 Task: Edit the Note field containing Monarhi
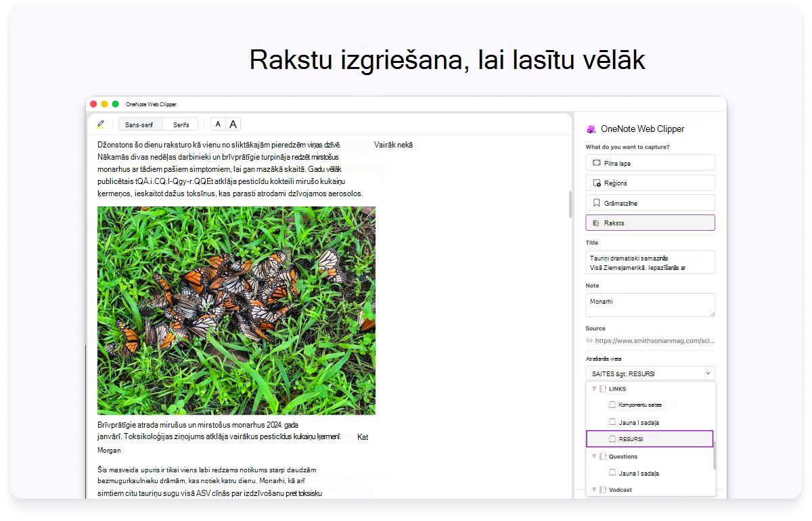(x=650, y=305)
